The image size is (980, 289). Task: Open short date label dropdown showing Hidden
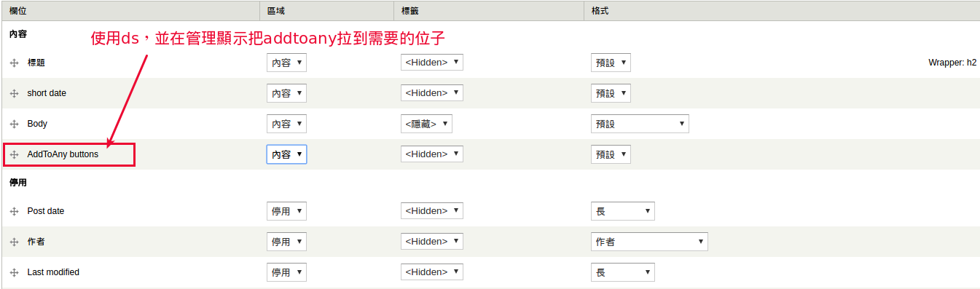[x=431, y=93]
